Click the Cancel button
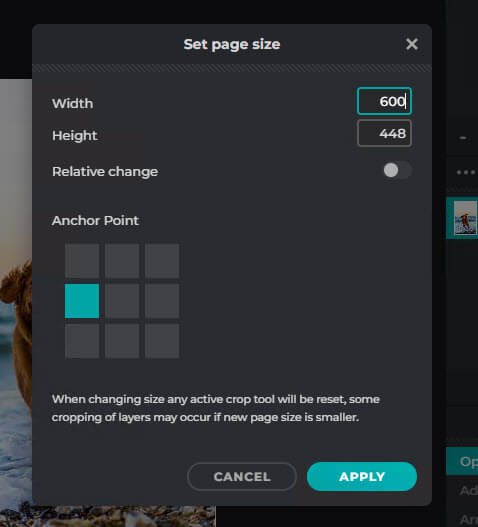This screenshot has height=527, width=478. click(242, 477)
